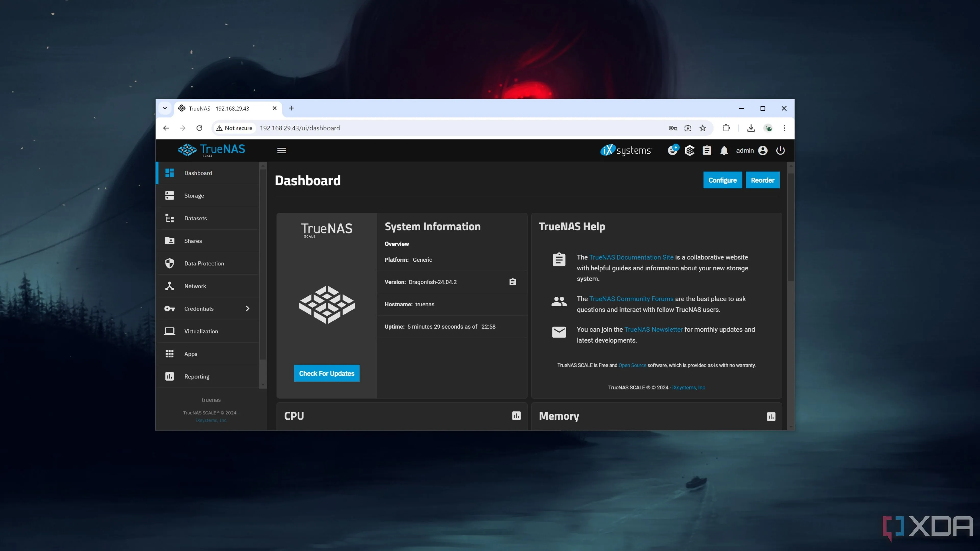This screenshot has height=551, width=980.
Task: Open the password manager key icon
Action: coord(673,128)
